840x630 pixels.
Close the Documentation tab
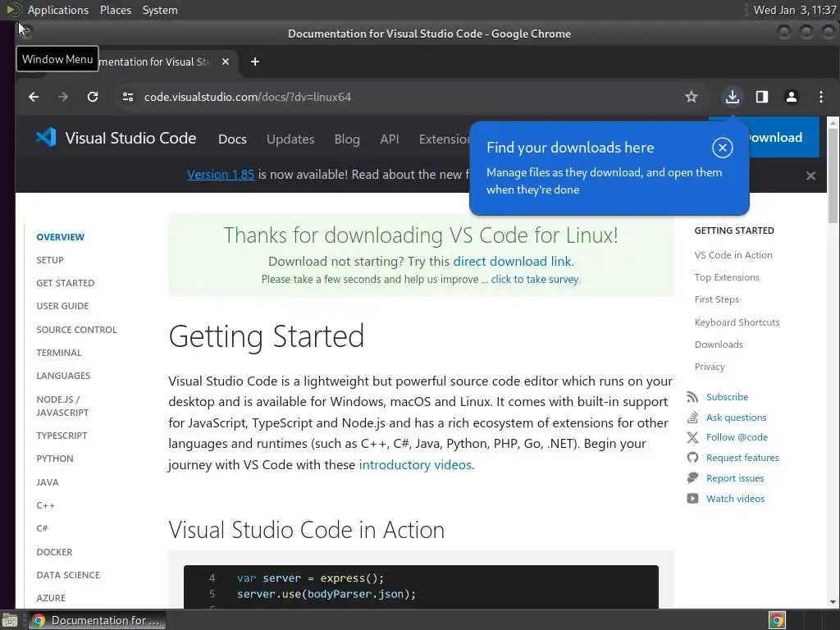tap(226, 62)
